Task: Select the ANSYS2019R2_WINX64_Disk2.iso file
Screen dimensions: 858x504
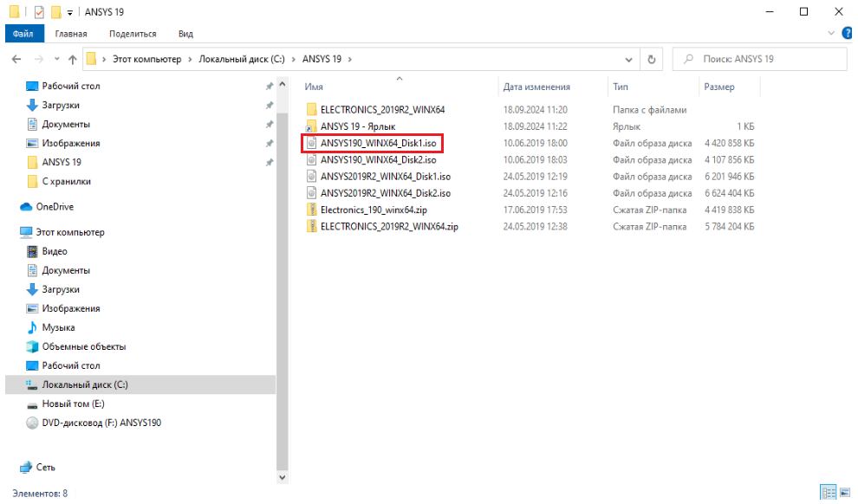Action: click(x=385, y=193)
